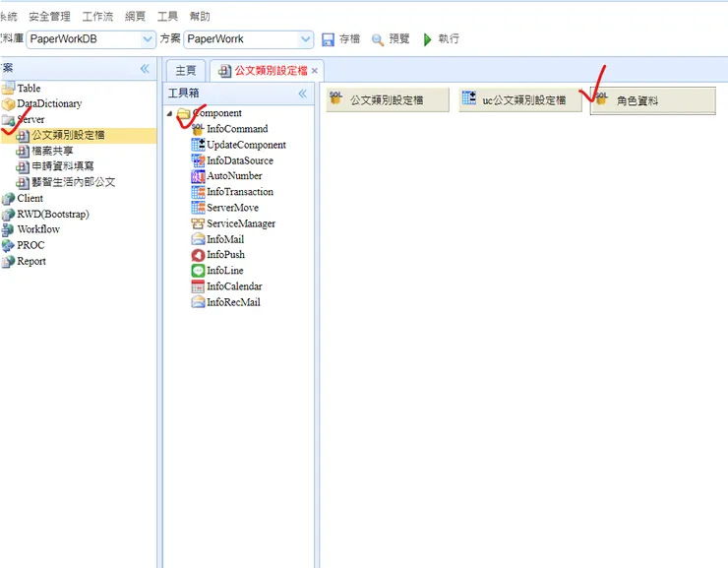Open the 工作流 menu
The width and height of the screenshot is (728, 568).
click(x=97, y=17)
